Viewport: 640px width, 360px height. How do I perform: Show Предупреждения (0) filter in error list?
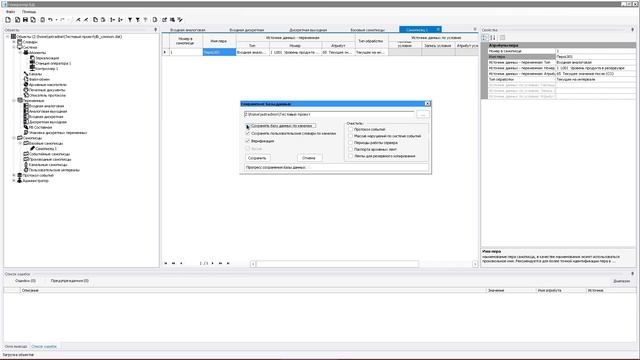point(69,281)
